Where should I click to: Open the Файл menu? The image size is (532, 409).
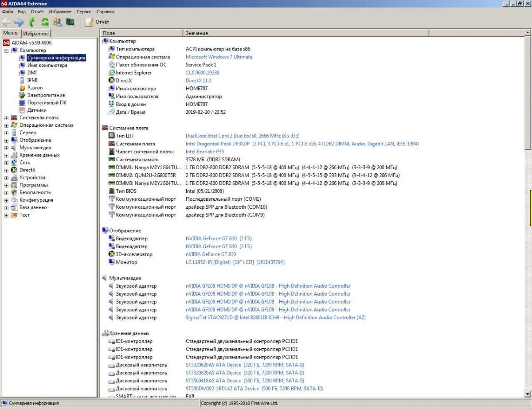pyautogui.click(x=8, y=12)
